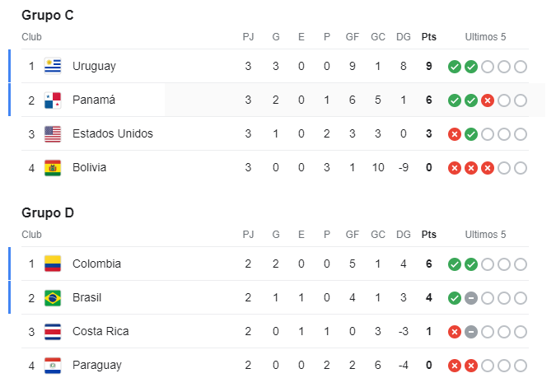Click the Pts column header in Grupo C
This screenshot has height=392, width=556.
[x=428, y=37]
